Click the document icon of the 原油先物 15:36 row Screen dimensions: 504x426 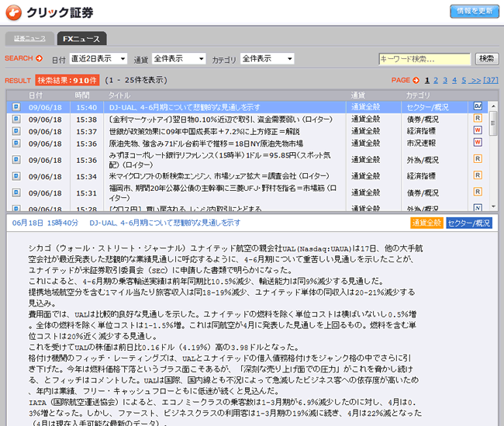point(16,143)
